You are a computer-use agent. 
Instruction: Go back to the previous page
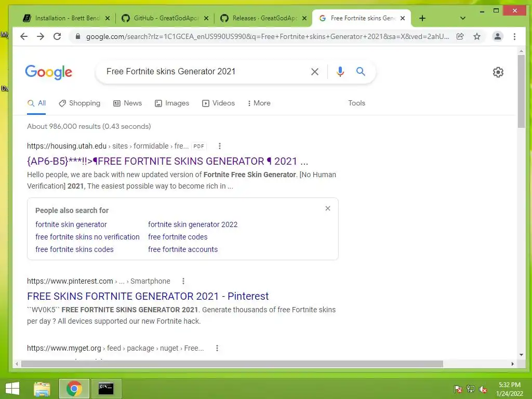pyautogui.click(x=24, y=36)
